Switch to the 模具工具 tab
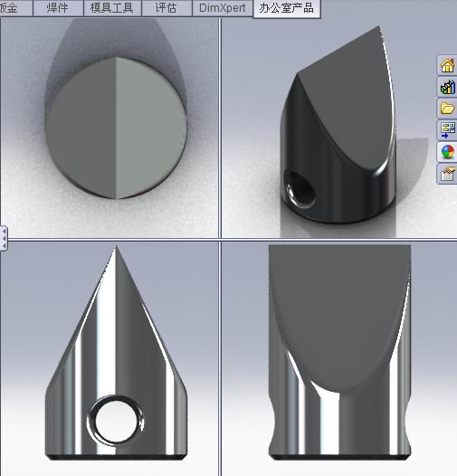Viewport: 457px width, 476px height. (111, 8)
